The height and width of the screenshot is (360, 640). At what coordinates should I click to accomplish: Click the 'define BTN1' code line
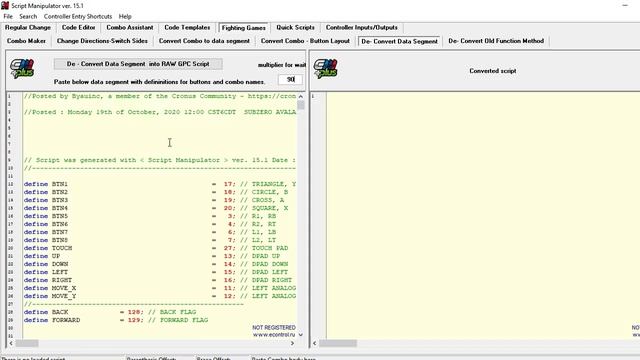(160, 184)
